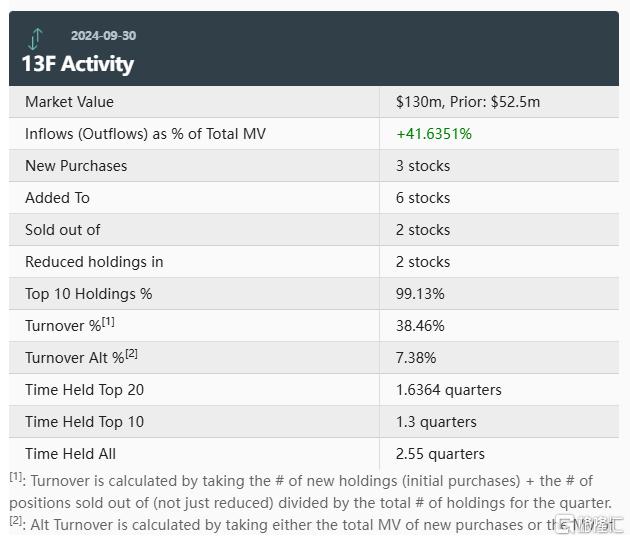Screen dimensions: 630x541
Task: Click the Reduced holdings in label
Action: pos(94,262)
